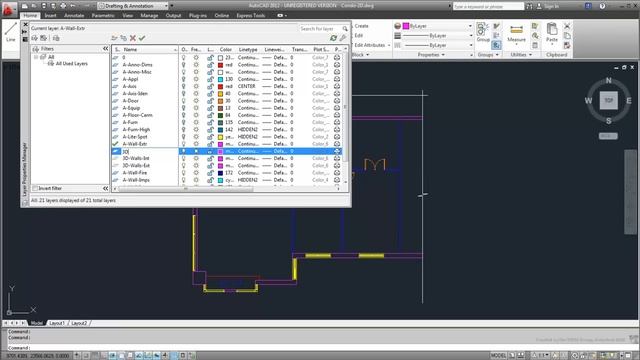This screenshot has width=640, height=360.
Task: Open the Insert ribbon tab
Action: 51,16
